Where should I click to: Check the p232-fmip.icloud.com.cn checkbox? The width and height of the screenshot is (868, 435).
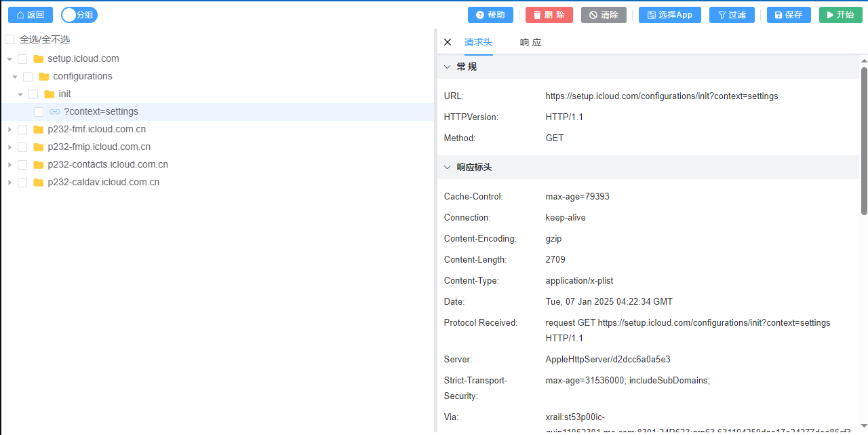pyautogui.click(x=22, y=147)
